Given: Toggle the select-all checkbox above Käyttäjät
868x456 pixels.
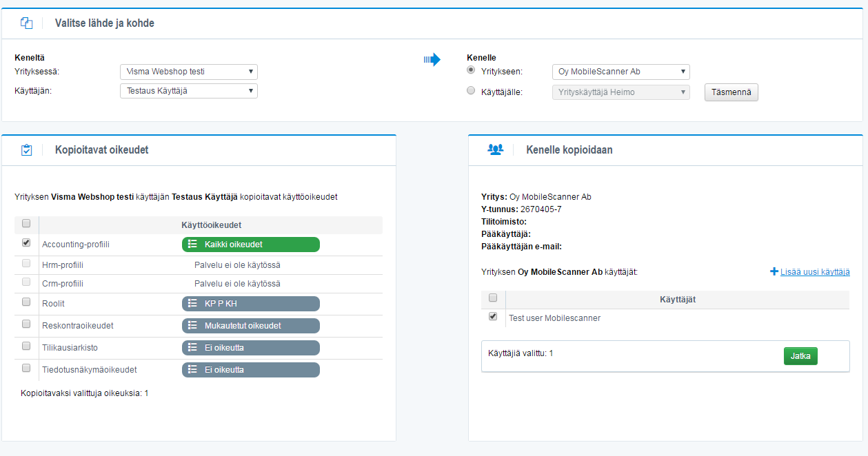Looking at the screenshot, I should click(493, 298).
